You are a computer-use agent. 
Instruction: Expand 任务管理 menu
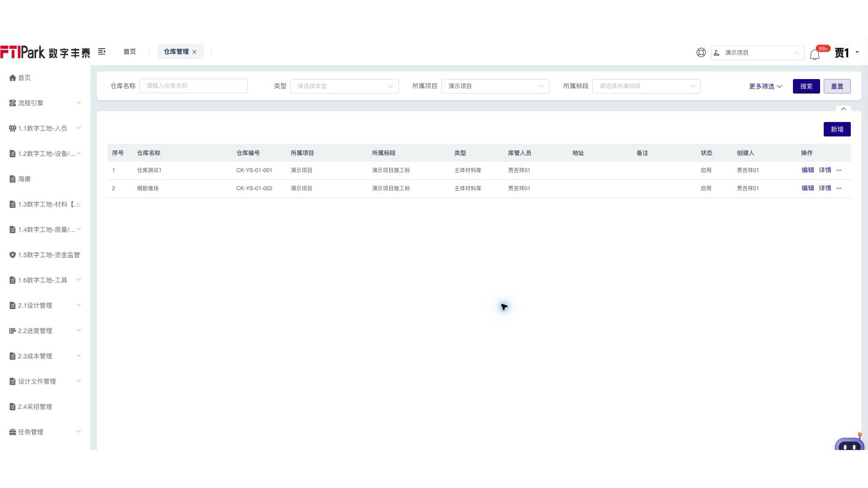point(45,432)
